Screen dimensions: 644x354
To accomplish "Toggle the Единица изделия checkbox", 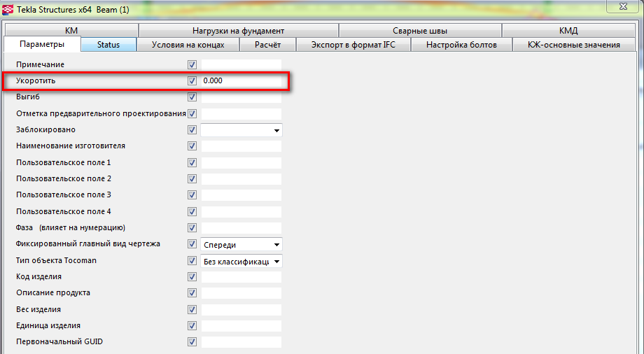I will pos(192,326).
